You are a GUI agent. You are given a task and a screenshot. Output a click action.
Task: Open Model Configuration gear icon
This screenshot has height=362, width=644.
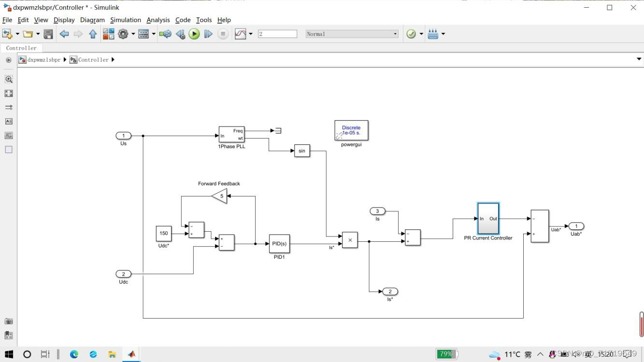123,34
